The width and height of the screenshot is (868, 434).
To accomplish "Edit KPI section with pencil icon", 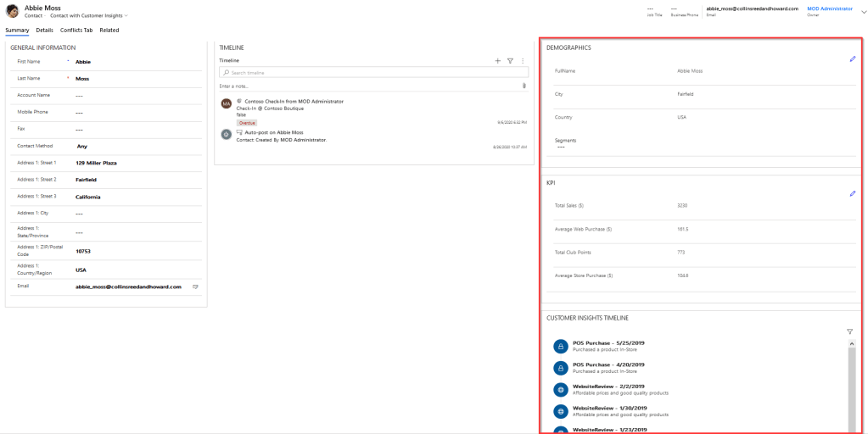I will click(853, 193).
